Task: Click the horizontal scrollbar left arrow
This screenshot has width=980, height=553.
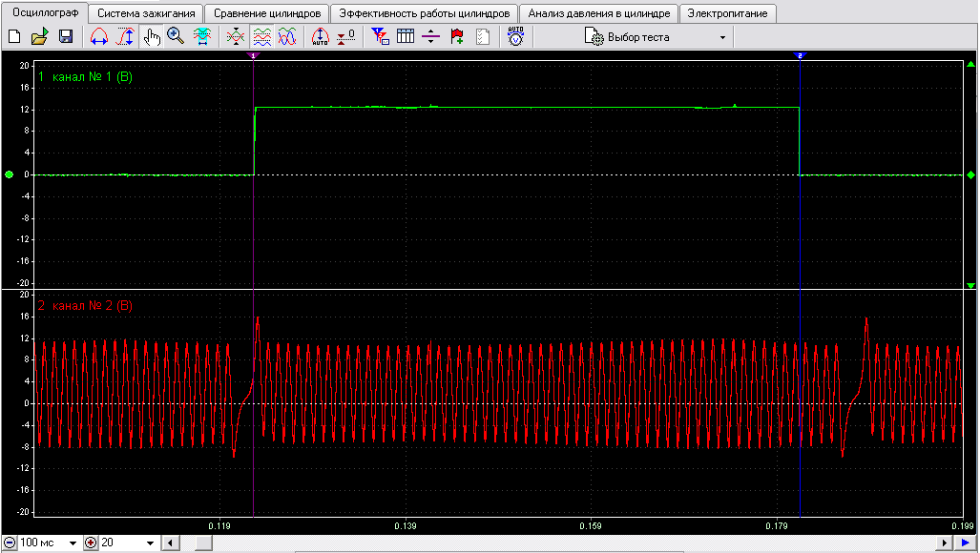Action: (x=171, y=543)
